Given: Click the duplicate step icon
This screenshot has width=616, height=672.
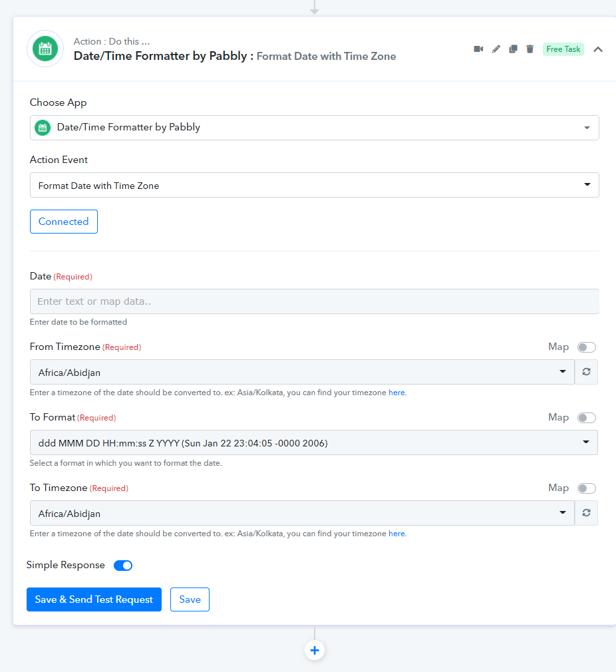Looking at the screenshot, I should pos(513,49).
